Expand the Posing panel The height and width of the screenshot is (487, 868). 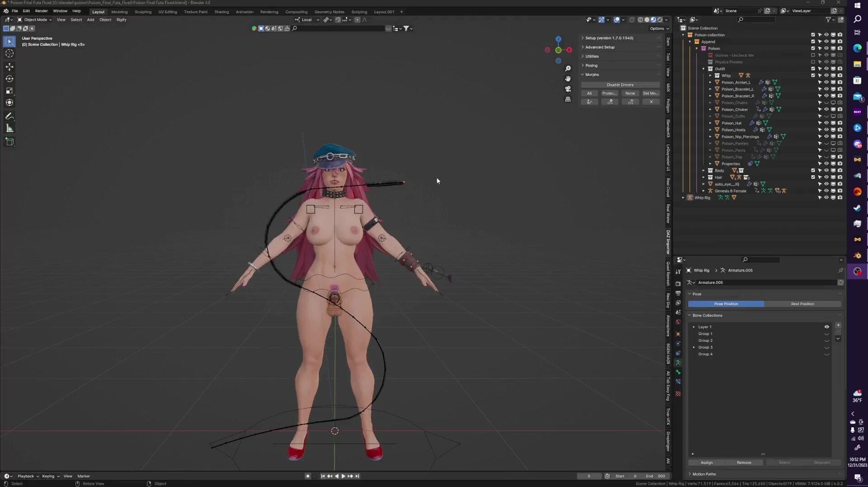pos(591,66)
